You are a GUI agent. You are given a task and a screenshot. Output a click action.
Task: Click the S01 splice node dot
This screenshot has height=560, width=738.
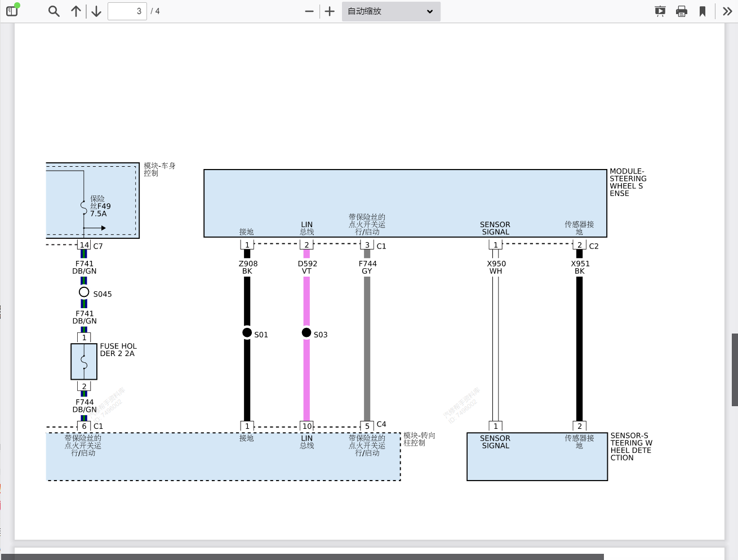pyautogui.click(x=247, y=332)
